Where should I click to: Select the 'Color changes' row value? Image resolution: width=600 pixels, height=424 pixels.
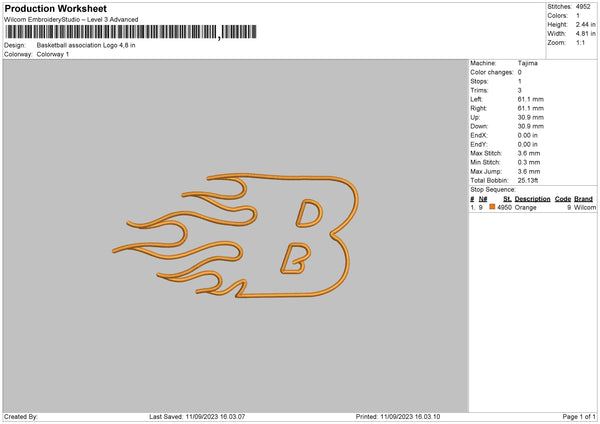pos(520,72)
